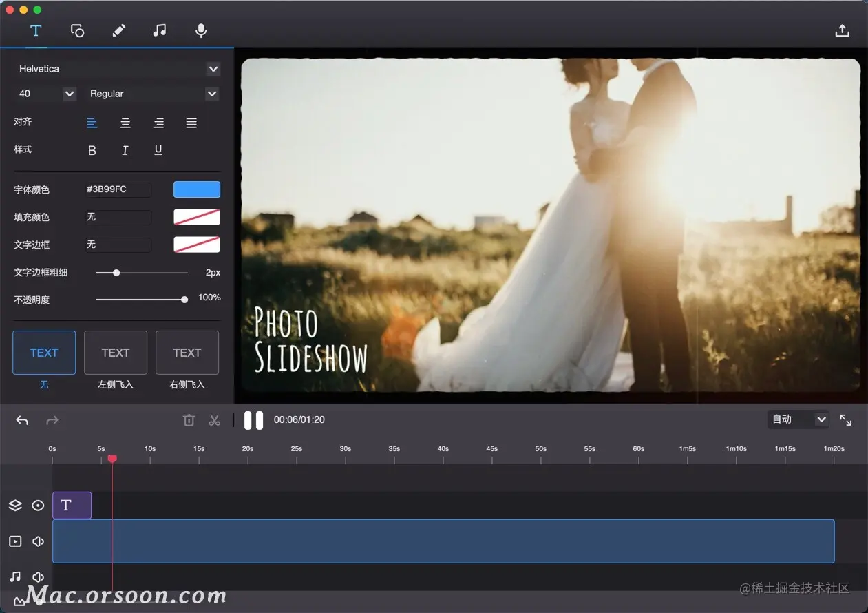Click the music track note icon
Screen dimensions: 868x613
point(15,577)
